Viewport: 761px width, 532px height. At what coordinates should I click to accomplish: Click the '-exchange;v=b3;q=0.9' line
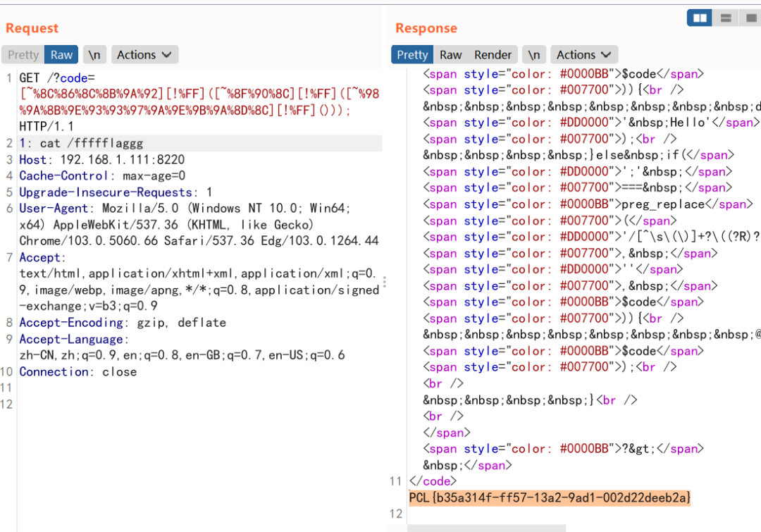(x=88, y=307)
